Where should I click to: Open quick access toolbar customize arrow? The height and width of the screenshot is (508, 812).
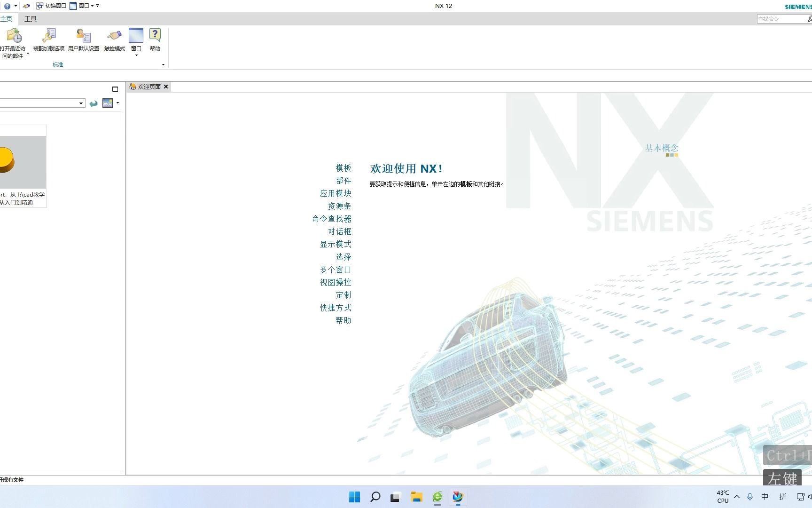pos(98,6)
